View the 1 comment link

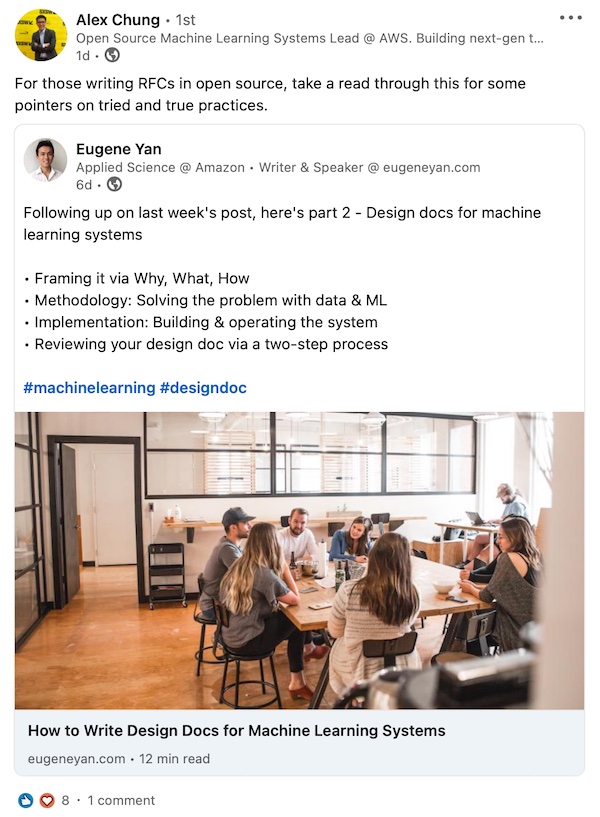(x=121, y=800)
